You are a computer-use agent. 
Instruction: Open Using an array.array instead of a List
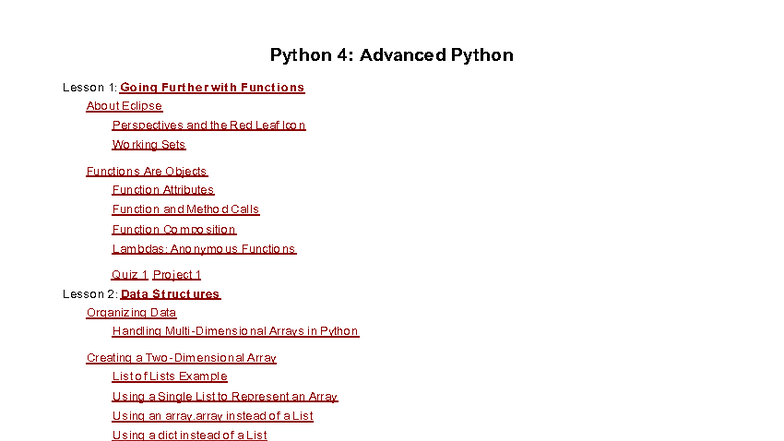click(x=212, y=416)
